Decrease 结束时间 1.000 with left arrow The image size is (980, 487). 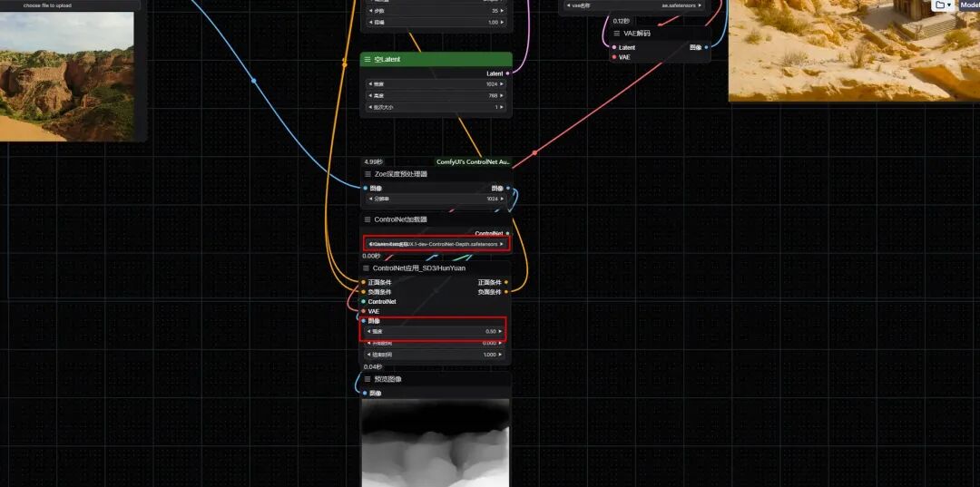[x=367, y=355]
